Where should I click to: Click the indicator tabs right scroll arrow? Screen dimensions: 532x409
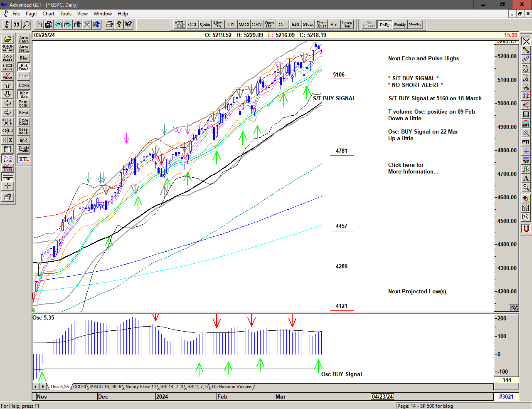pyautogui.click(x=43, y=387)
